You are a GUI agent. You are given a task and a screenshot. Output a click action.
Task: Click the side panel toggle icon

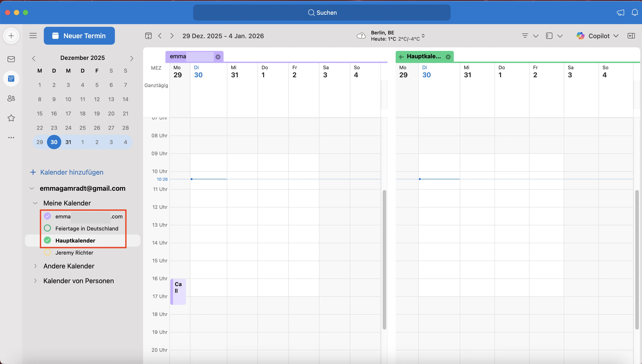[631, 36]
